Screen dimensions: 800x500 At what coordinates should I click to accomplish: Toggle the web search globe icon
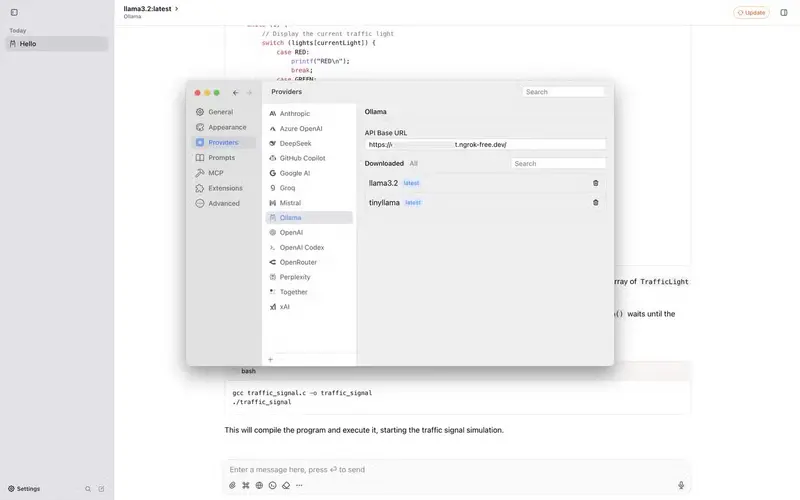tap(259, 485)
